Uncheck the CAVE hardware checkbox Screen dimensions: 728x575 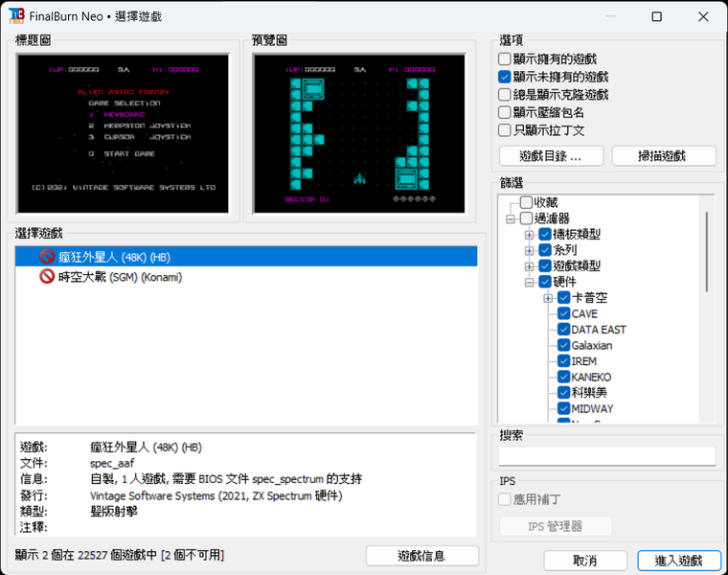pyautogui.click(x=563, y=313)
